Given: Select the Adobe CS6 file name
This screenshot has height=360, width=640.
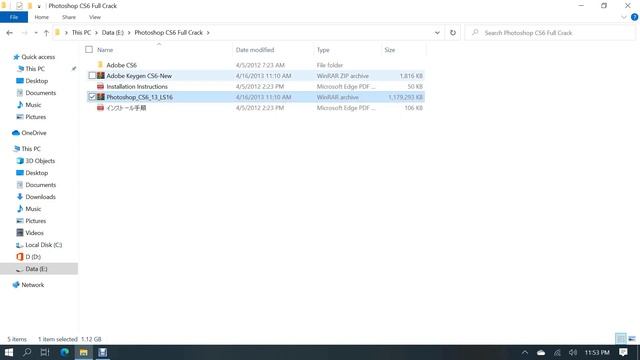Looking at the screenshot, I should point(121,65).
